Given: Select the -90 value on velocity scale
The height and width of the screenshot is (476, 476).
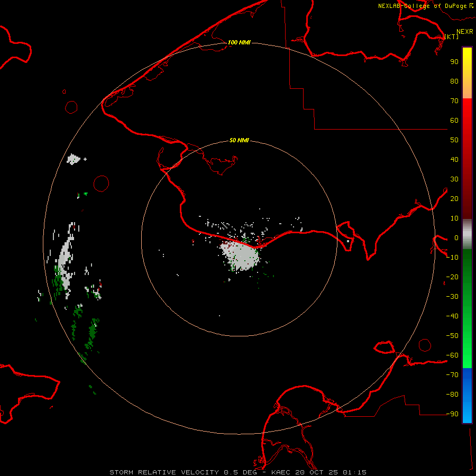Looking at the screenshot, I should (452, 414).
